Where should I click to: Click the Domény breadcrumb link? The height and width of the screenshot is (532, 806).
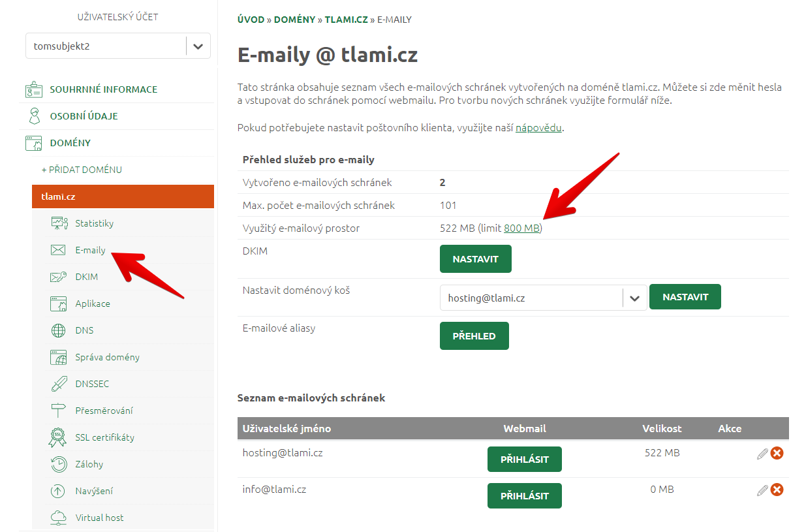[x=294, y=20]
